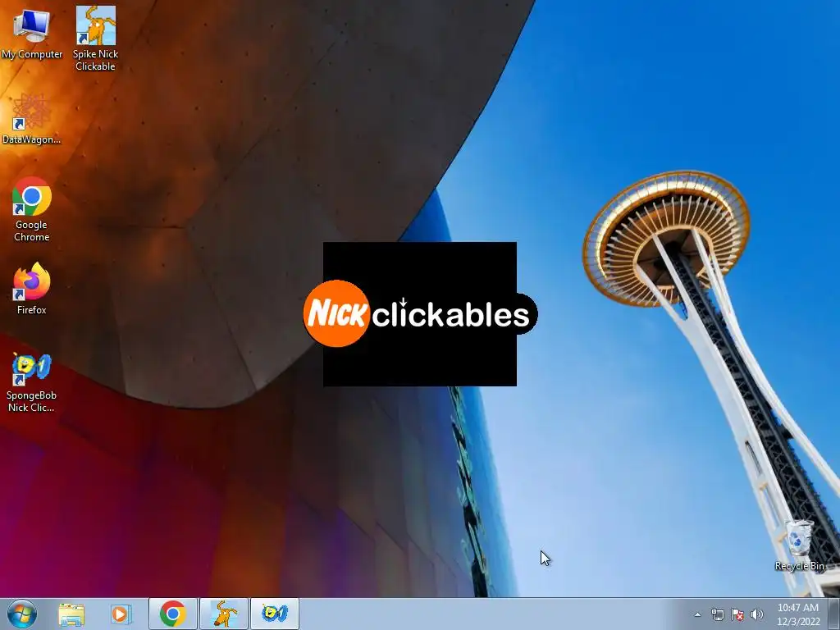The height and width of the screenshot is (630, 840).
Task: Select the Recycle Bin icon
Action: [799, 546]
